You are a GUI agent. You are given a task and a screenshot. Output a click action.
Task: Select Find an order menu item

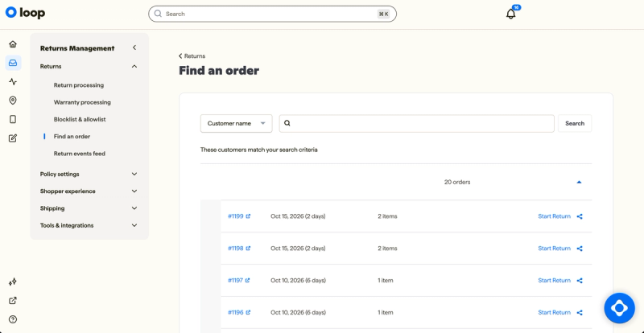click(x=72, y=136)
